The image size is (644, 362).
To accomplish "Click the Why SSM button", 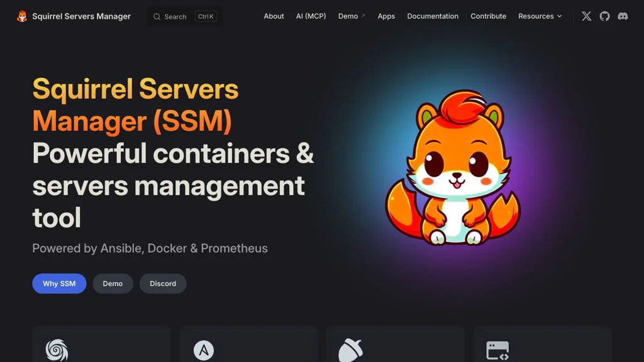I will point(59,283).
